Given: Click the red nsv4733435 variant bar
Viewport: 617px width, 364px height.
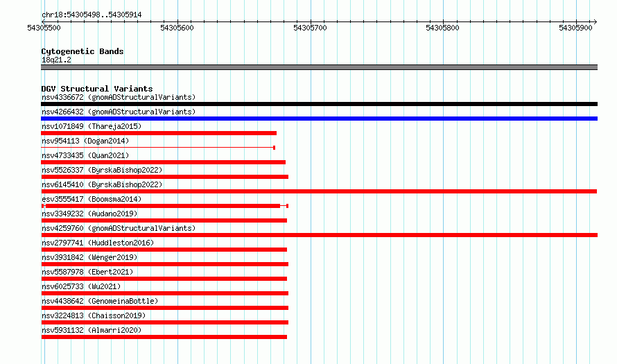Looking at the screenshot, I should click(x=164, y=162).
